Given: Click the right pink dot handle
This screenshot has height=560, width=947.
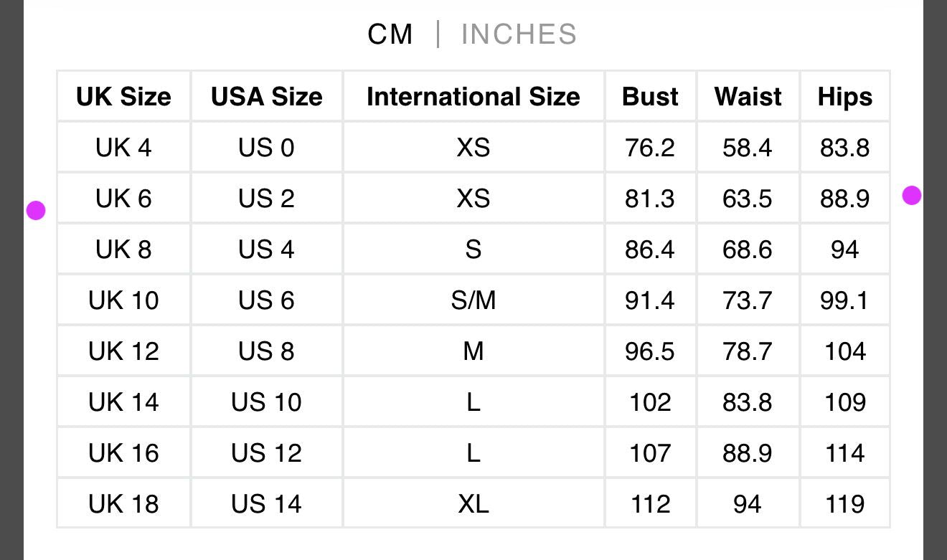Looking at the screenshot, I should point(912,195).
